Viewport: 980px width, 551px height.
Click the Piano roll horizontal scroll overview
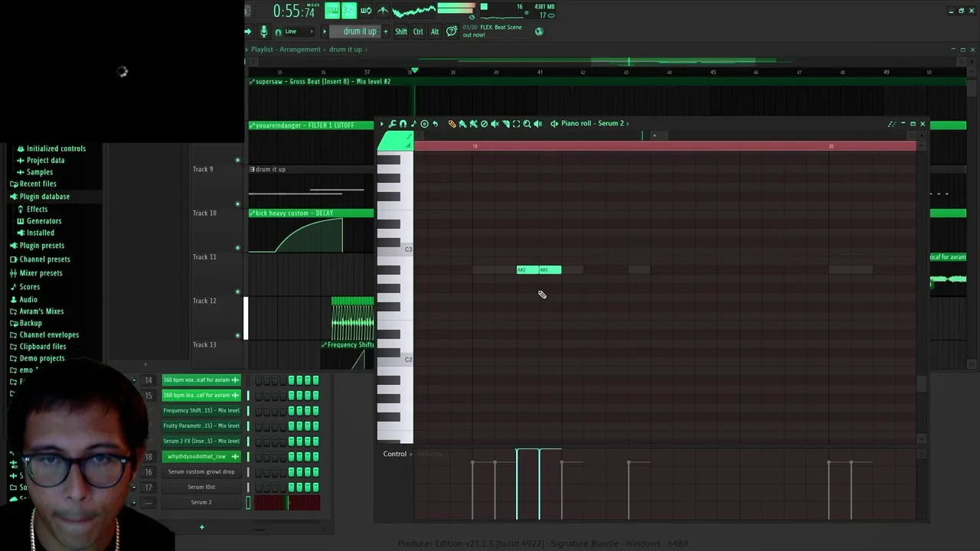click(x=665, y=135)
